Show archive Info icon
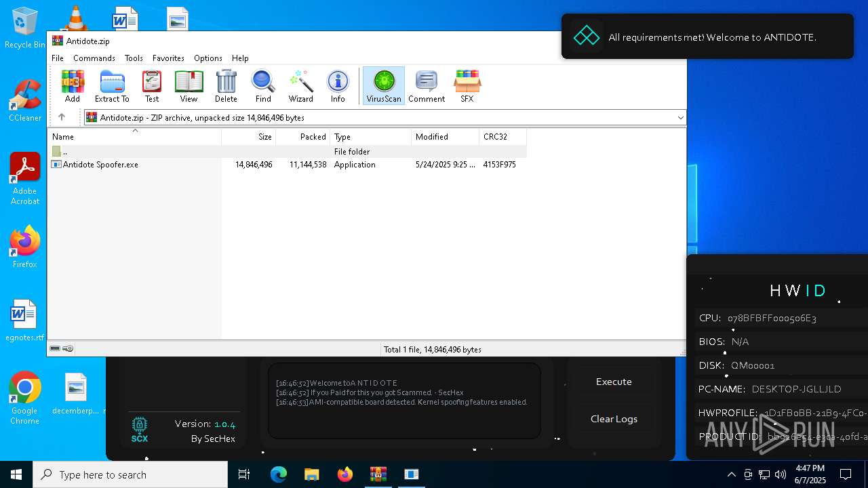868x488 pixels. click(x=338, y=86)
